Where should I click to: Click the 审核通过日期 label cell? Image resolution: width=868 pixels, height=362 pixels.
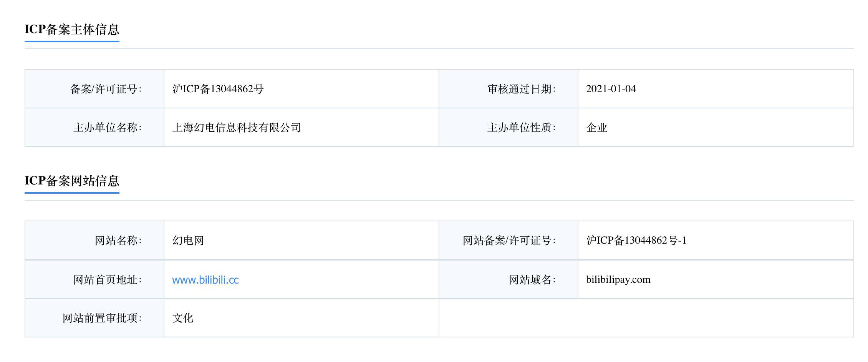point(522,89)
